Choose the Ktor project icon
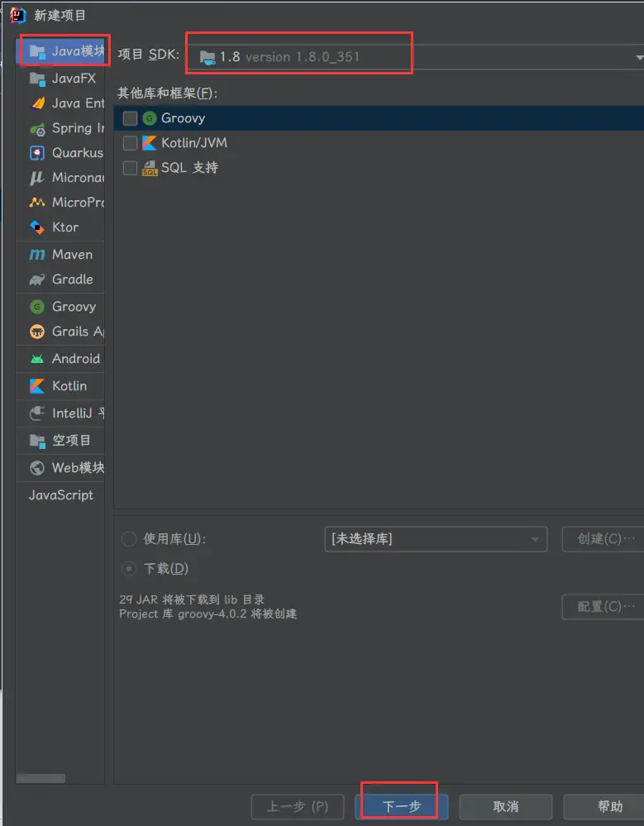 (x=37, y=227)
